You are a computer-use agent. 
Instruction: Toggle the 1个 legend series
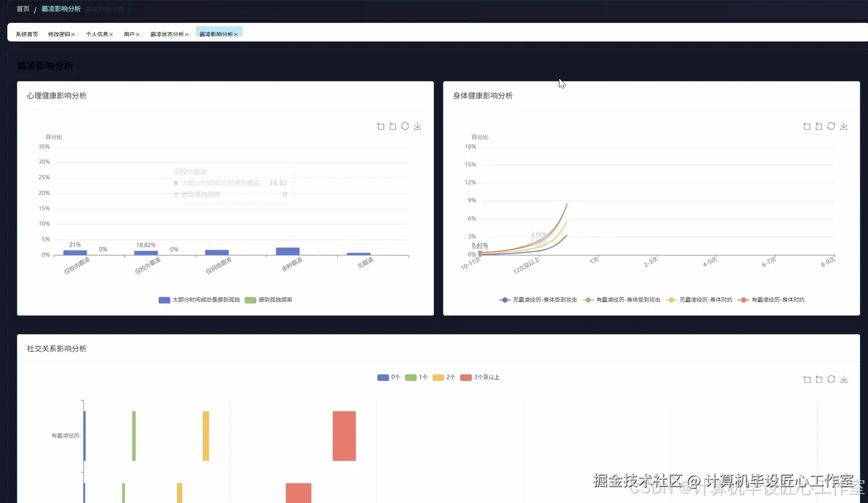click(x=417, y=377)
